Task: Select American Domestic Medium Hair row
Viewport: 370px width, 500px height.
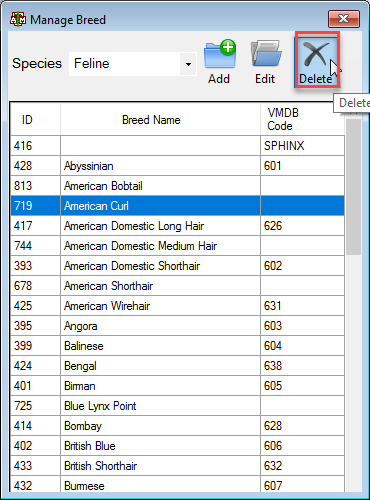Action: point(178,246)
